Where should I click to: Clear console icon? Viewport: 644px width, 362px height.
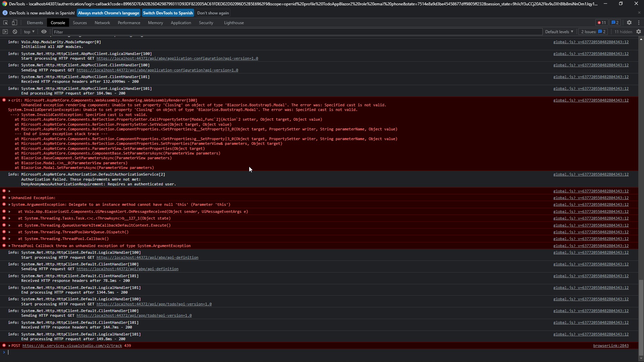coord(15,32)
